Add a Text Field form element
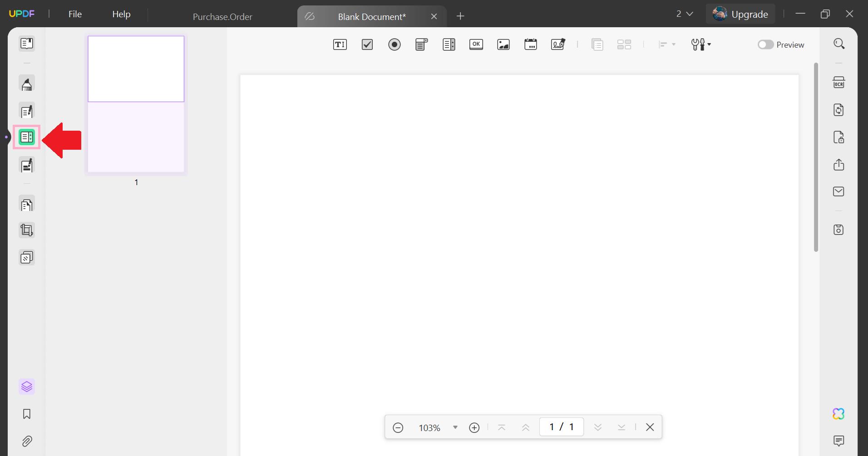Image resolution: width=868 pixels, height=456 pixels. (340, 44)
